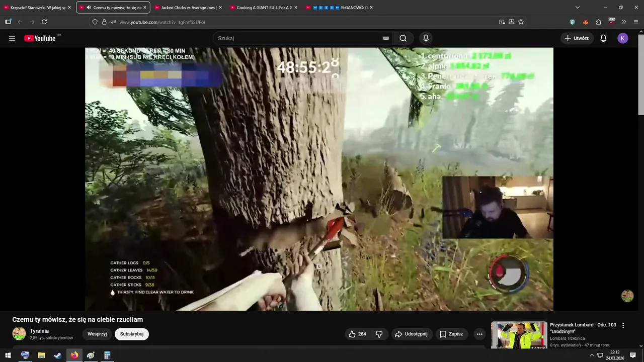Close the Czemu ty mówisz tab

145,8
